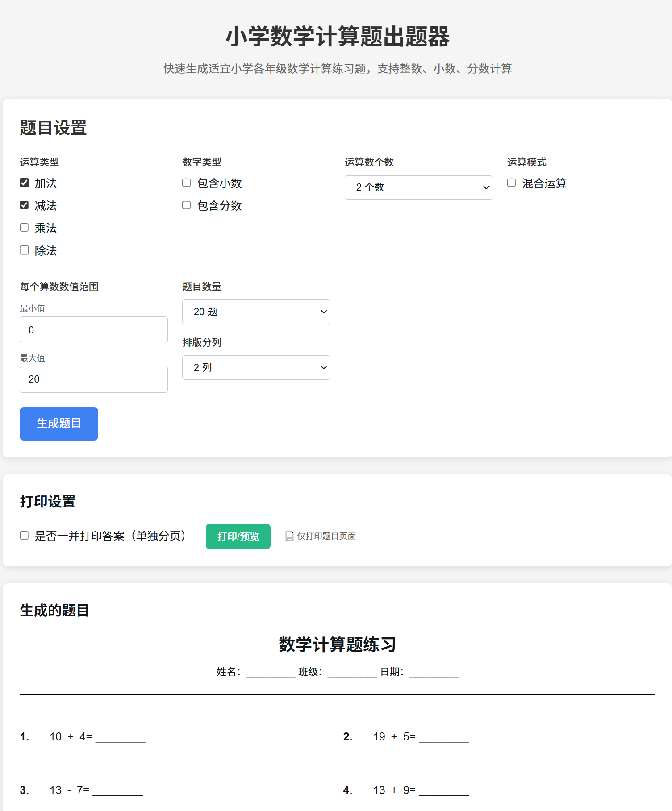Viewport: 672px width, 811px height.
Task: Click the 生成的题目 section heading
Action: [54, 611]
